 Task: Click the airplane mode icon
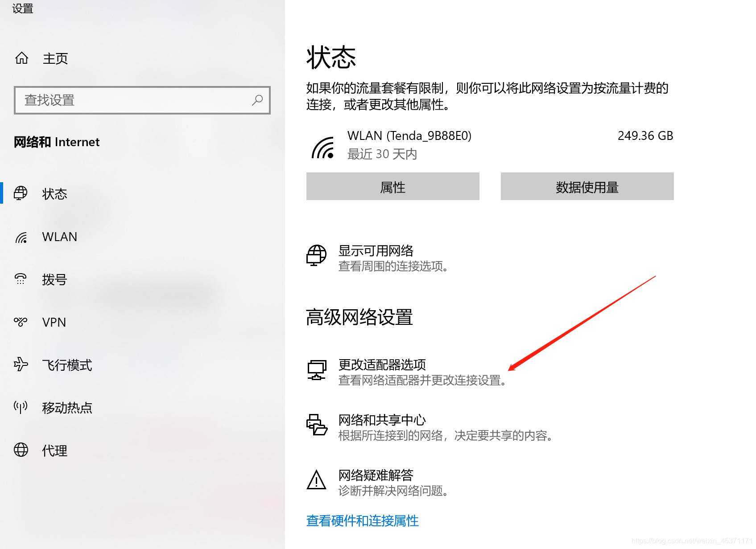coord(21,365)
